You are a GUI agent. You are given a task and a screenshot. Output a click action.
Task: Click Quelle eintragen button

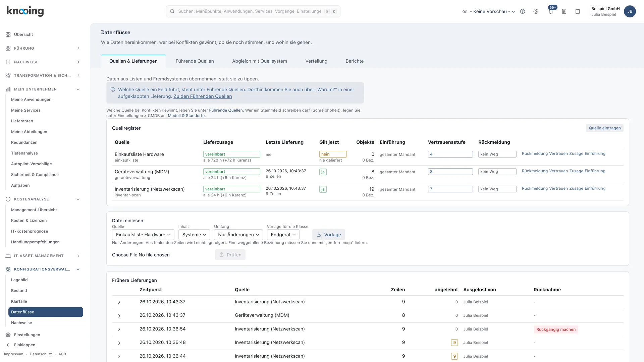coord(605,128)
